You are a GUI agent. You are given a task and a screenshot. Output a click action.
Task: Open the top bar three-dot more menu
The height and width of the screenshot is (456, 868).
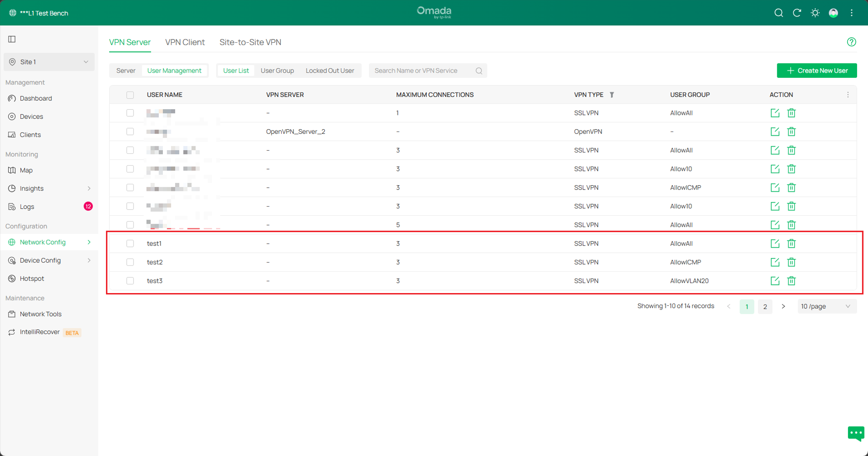(x=851, y=13)
